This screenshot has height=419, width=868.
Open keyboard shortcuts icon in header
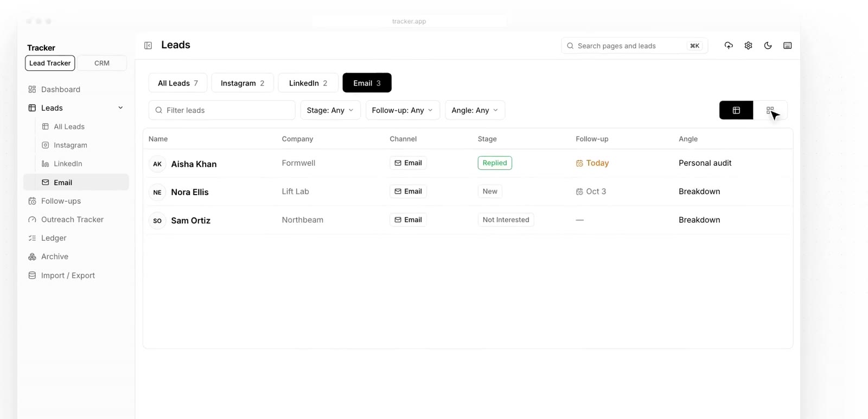click(x=787, y=46)
